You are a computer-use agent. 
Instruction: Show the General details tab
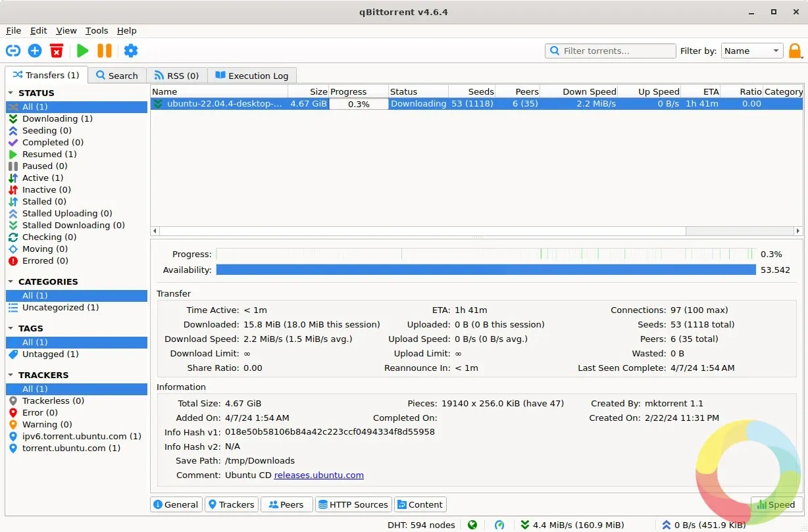click(176, 504)
